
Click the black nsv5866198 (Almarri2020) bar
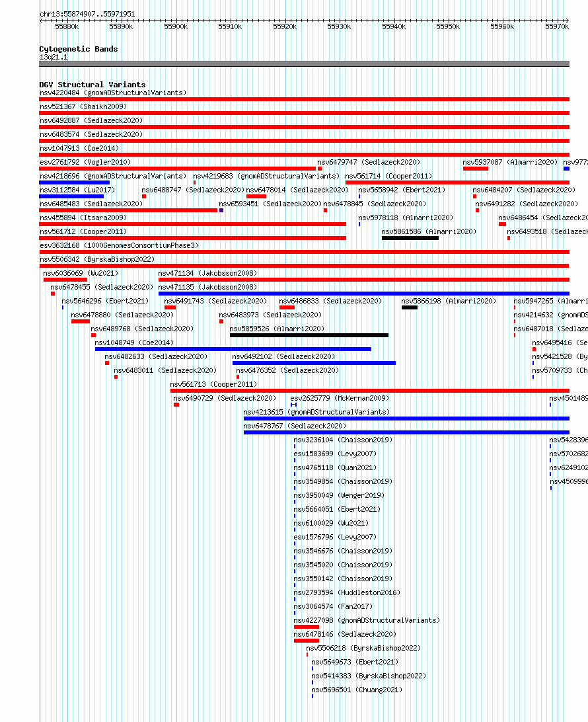tap(410, 307)
